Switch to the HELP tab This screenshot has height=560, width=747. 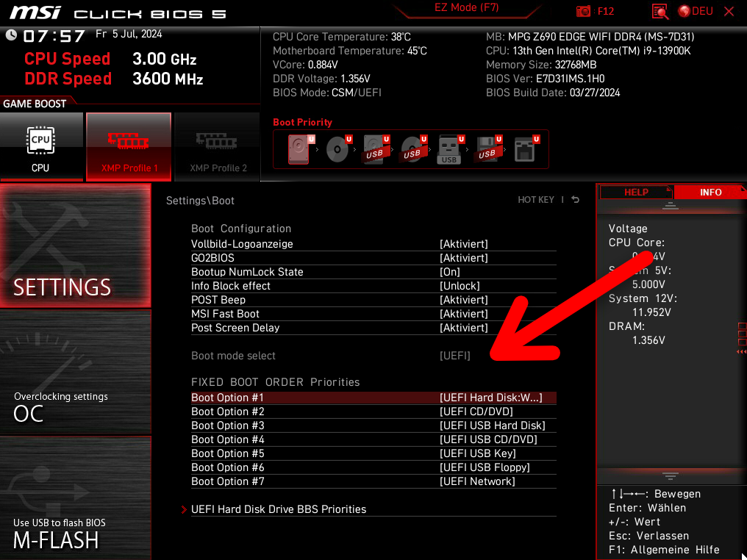636,192
